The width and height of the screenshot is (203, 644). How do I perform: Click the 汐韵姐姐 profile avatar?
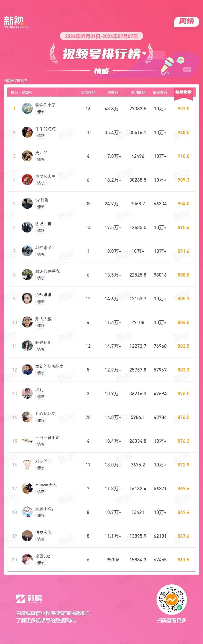(x=27, y=298)
